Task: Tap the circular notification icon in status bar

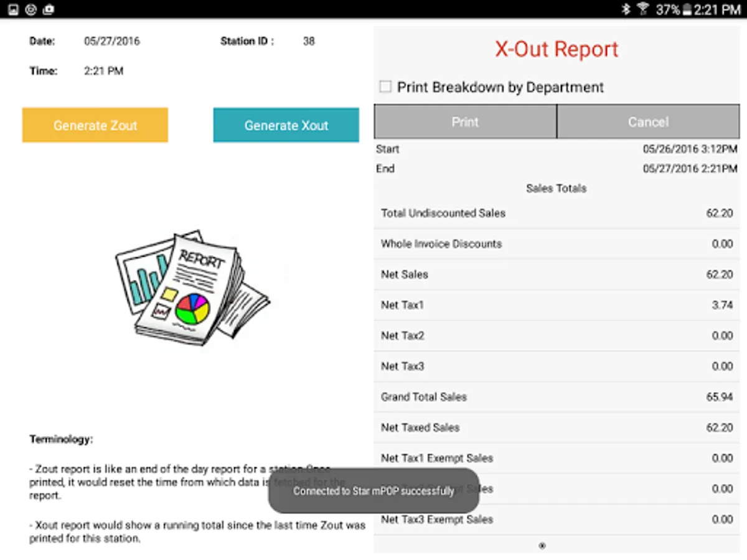Action: point(31,9)
